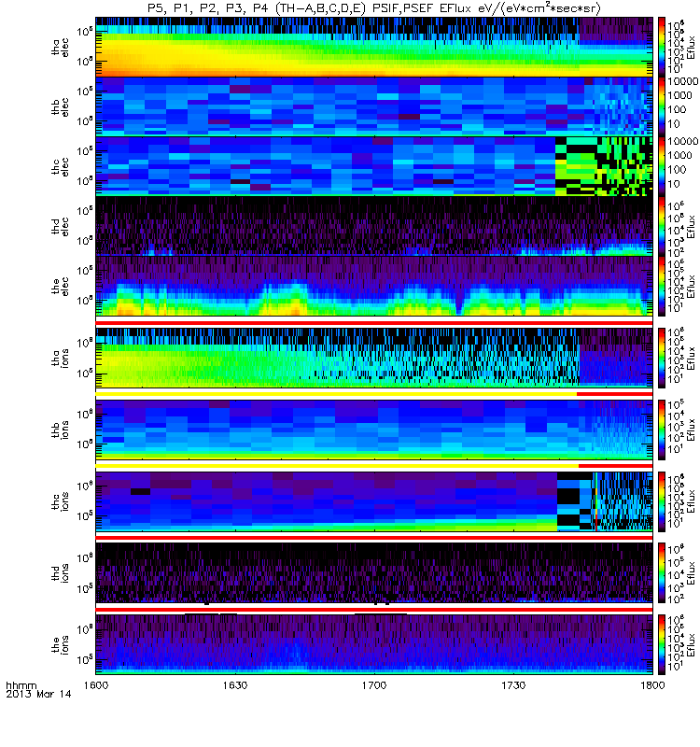Click the yellow status bar below thb ions panel
Image resolution: width=700 pixels, height=747 pixels.
pos(337,465)
